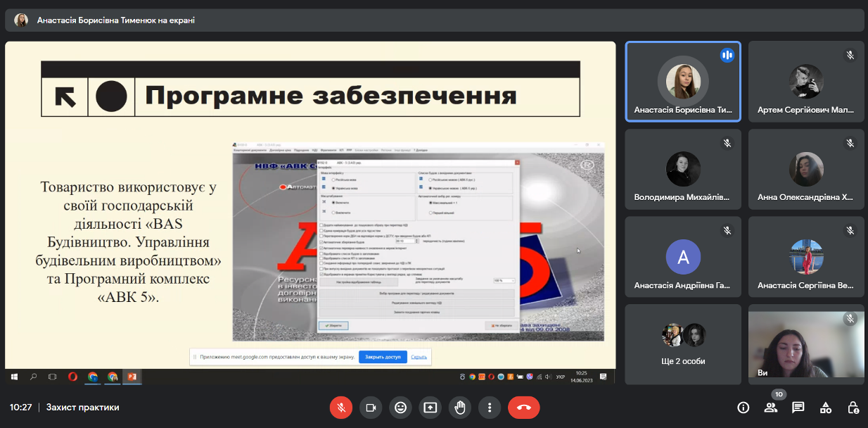
Task: Open 'Довідка' menu in АВК window
Action: coord(421,150)
